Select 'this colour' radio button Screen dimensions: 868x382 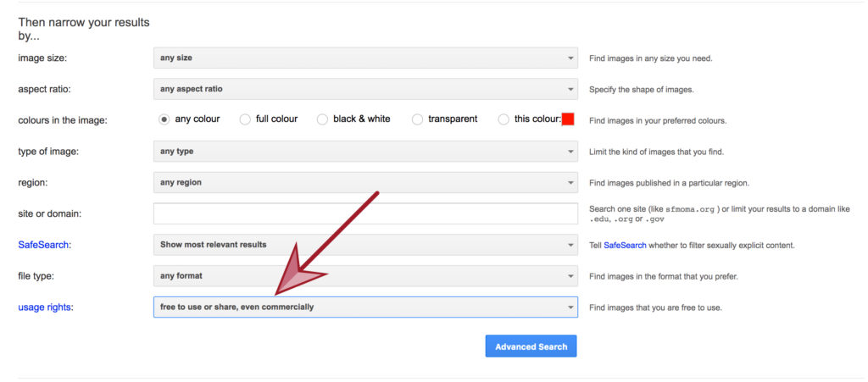[x=504, y=119]
